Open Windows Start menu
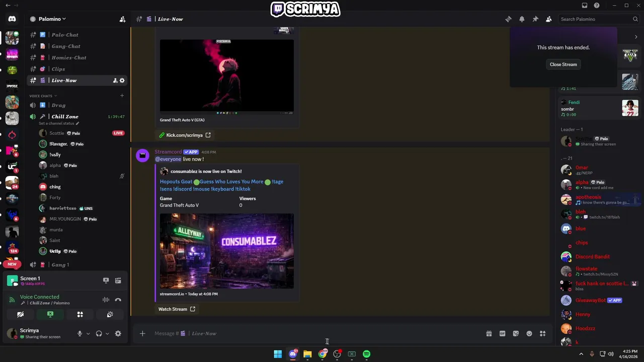The image size is (644, 362). [278, 354]
